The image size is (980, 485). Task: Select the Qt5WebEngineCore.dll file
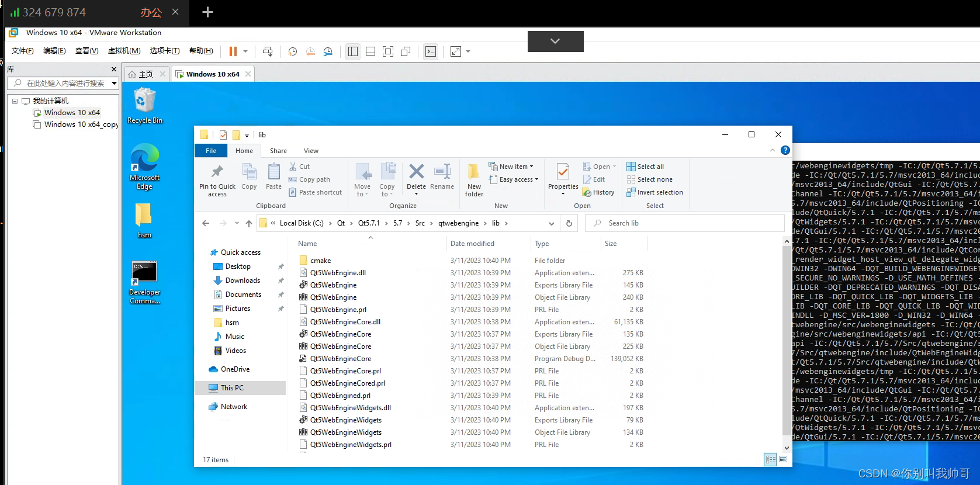click(x=345, y=322)
